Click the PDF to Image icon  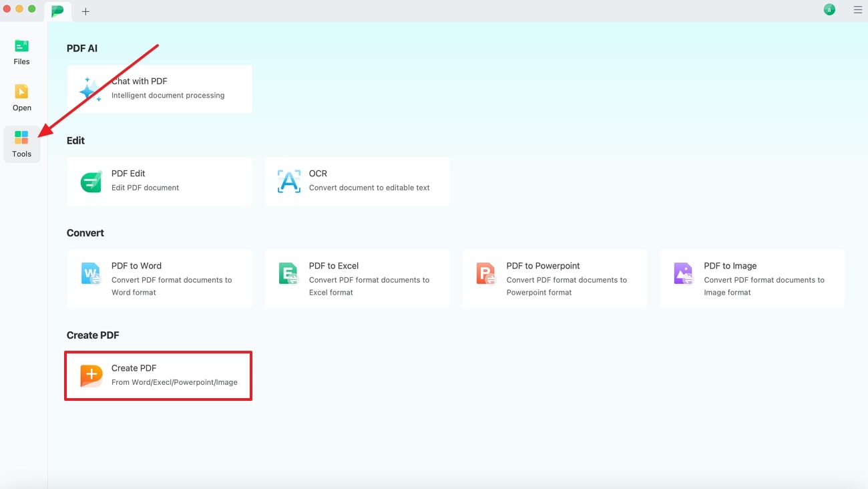pos(683,273)
